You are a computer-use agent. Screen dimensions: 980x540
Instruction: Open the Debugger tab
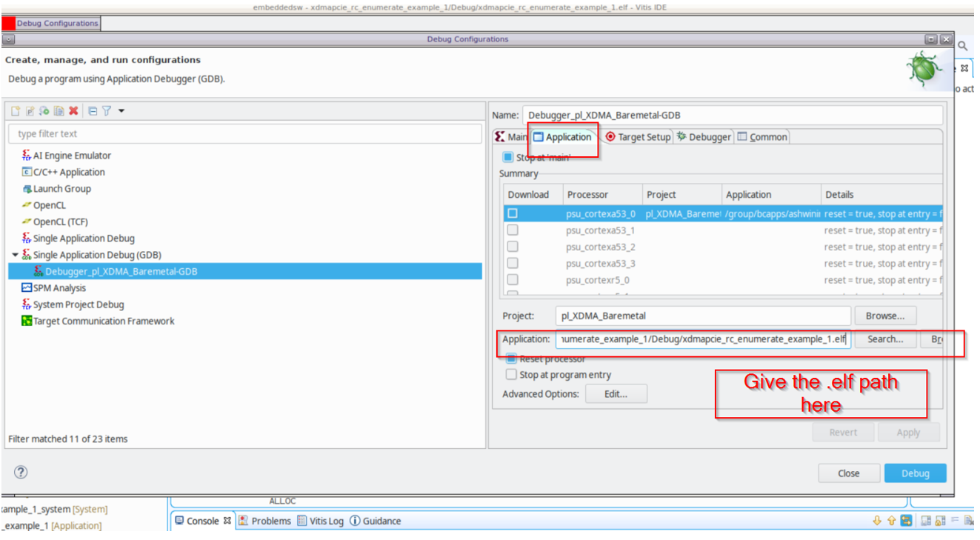[703, 137]
